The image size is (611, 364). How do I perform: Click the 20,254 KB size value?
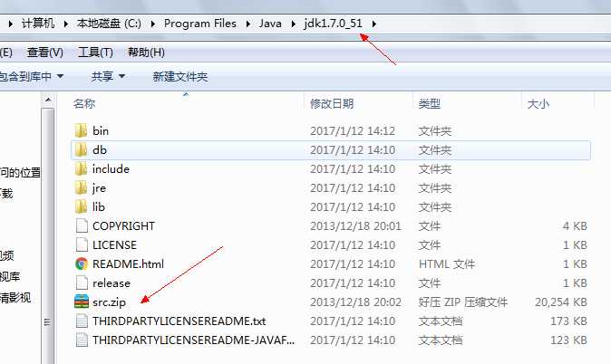561,302
